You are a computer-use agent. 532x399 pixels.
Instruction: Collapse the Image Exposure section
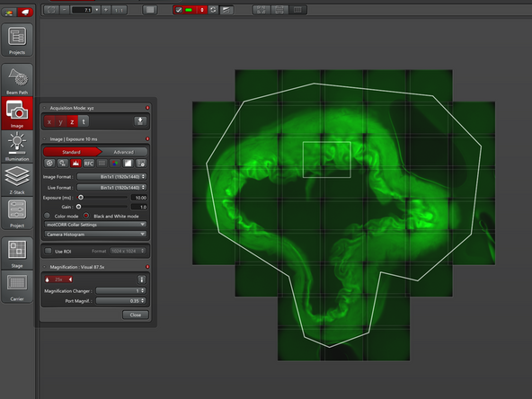44,139
